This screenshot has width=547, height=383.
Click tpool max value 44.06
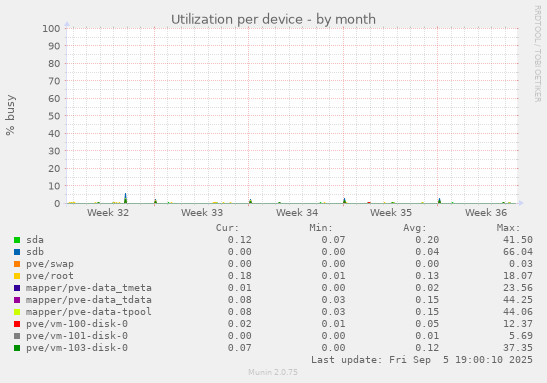pos(518,312)
